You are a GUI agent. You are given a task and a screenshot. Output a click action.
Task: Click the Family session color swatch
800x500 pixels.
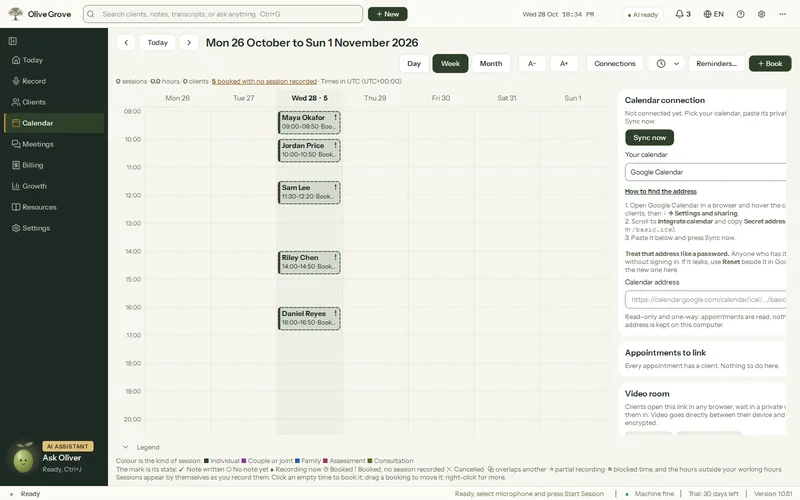pos(297,461)
